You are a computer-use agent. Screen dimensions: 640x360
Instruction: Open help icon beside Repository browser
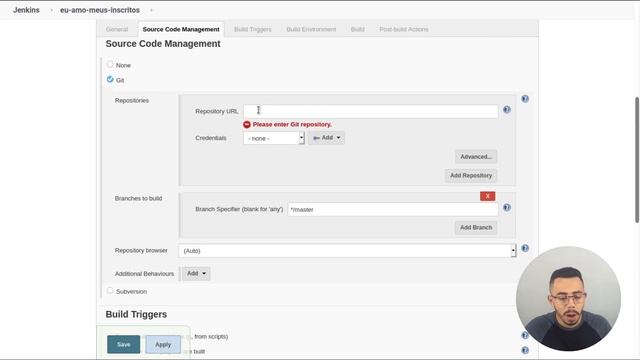(x=525, y=248)
